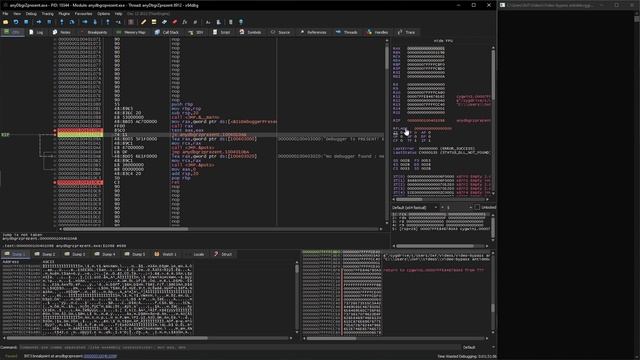Select the Dump 3 tab
Viewport: 640px width, 360px height.
(x=75, y=254)
